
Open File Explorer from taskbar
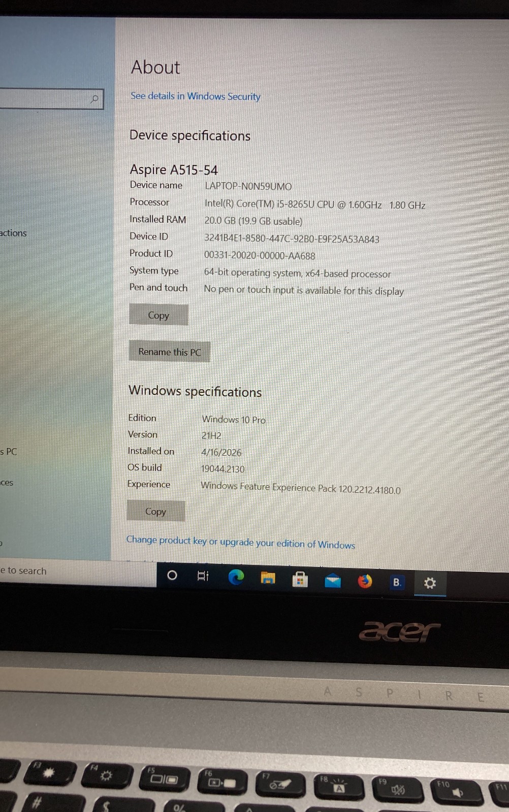(x=268, y=578)
